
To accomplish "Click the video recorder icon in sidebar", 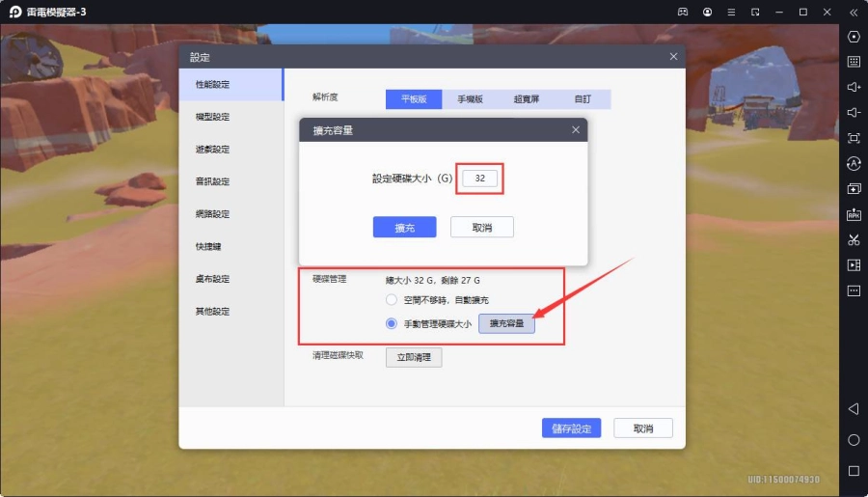I will tap(854, 265).
